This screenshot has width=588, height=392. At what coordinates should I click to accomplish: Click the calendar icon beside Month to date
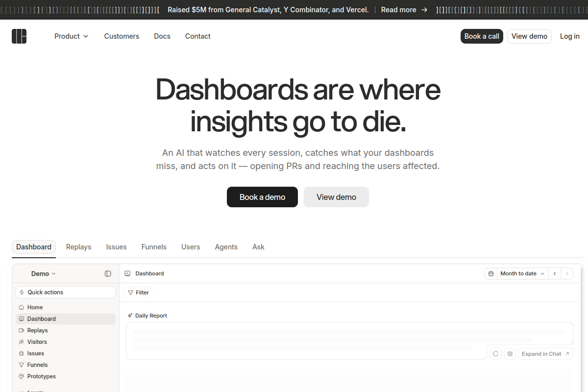point(491,274)
